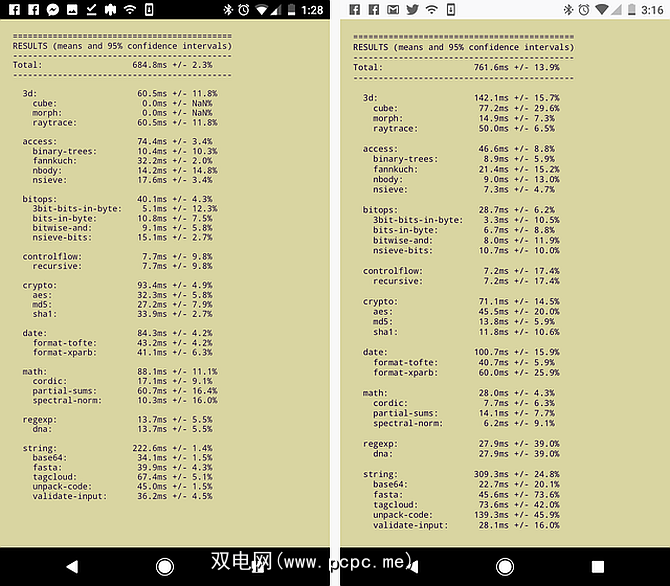Tap battery icon beside the 3:16 clock
The height and width of the screenshot is (586, 670).
632,9
